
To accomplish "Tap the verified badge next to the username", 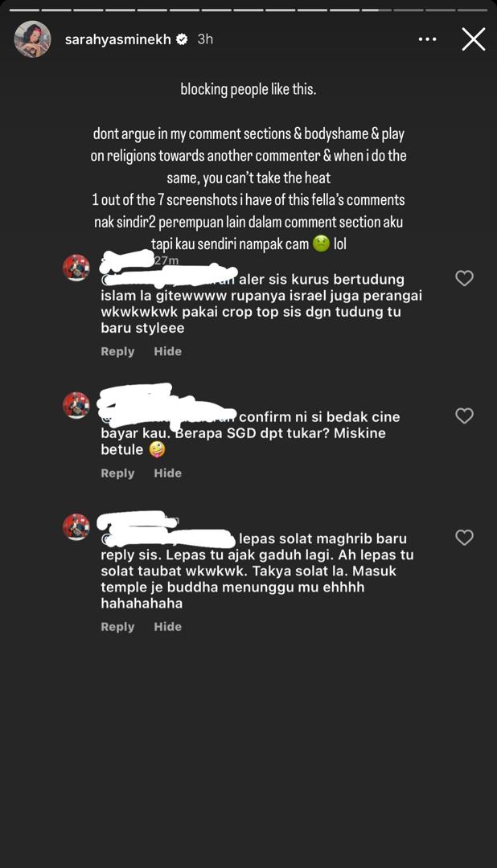I will (182, 39).
